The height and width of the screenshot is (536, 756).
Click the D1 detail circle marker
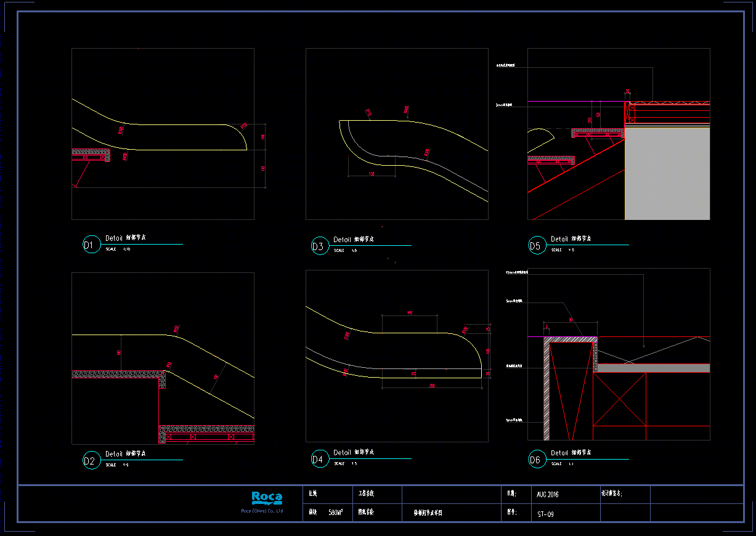[91, 245]
